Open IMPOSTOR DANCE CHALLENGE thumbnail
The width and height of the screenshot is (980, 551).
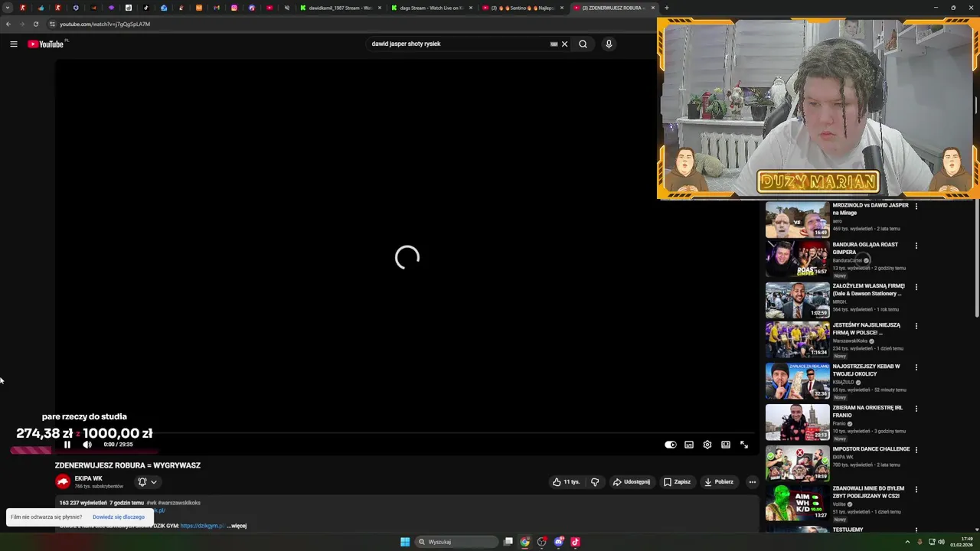coord(797,464)
